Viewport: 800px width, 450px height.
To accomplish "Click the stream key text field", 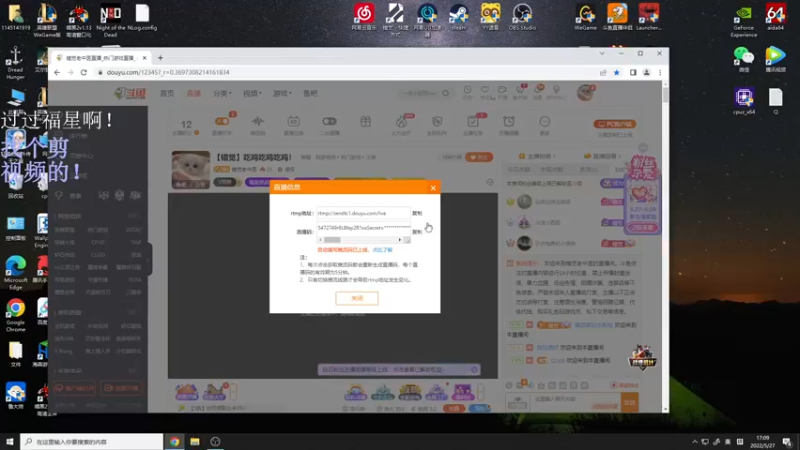I will click(363, 228).
